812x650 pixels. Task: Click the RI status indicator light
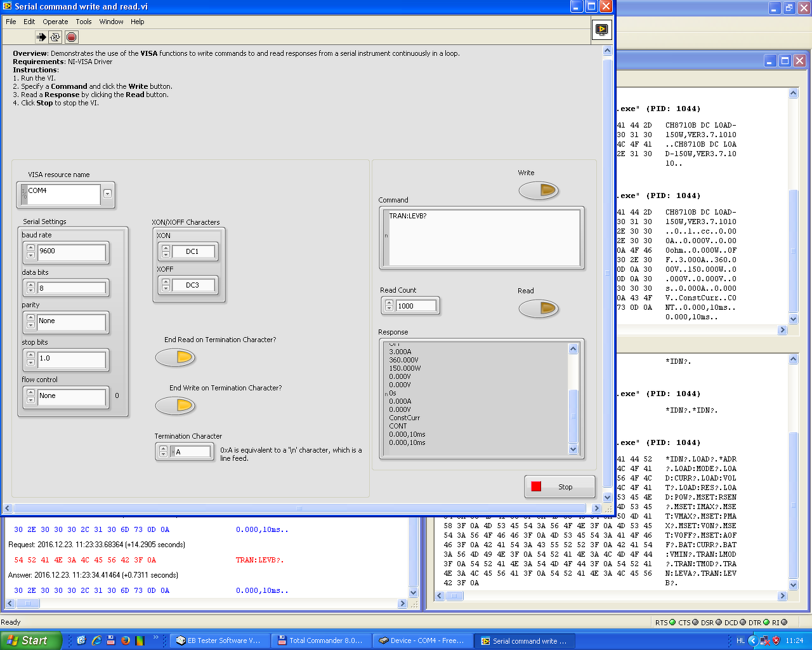(784, 623)
